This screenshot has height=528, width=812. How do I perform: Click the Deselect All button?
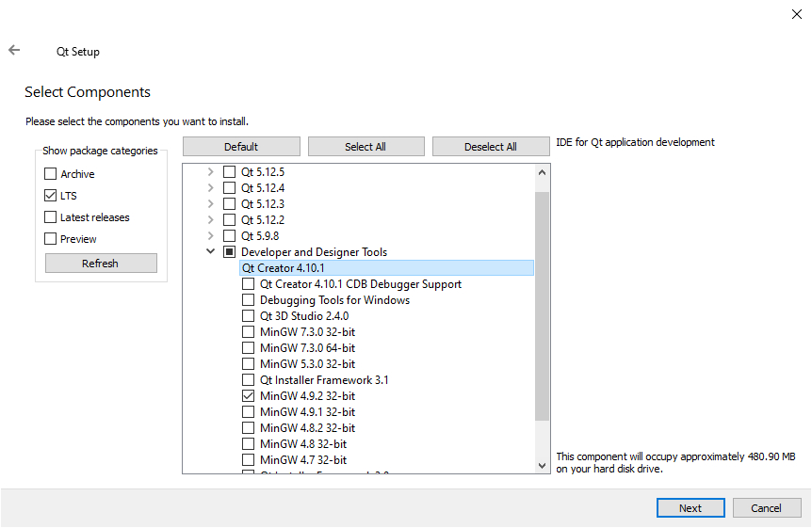pos(491,147)
